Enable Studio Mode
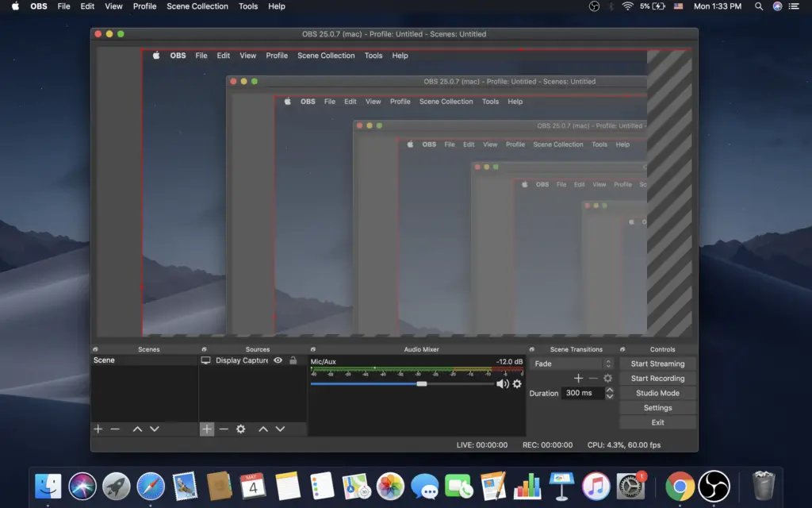This screenshot has width=812, height=508. coord(657,393)
